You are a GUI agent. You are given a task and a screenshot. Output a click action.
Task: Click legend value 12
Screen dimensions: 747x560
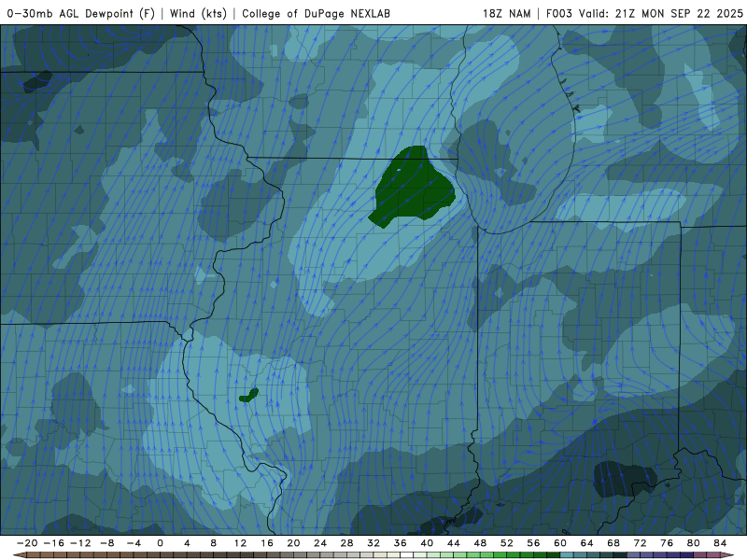pyautogui.click(x=240, y=543)
